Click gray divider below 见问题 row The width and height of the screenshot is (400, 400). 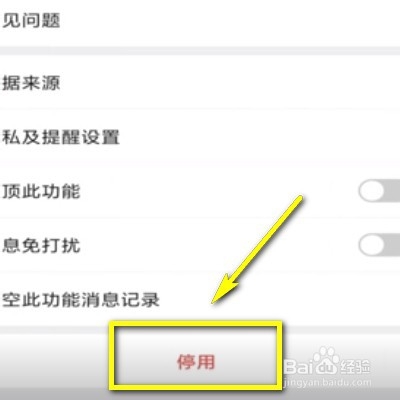point(200,51)
